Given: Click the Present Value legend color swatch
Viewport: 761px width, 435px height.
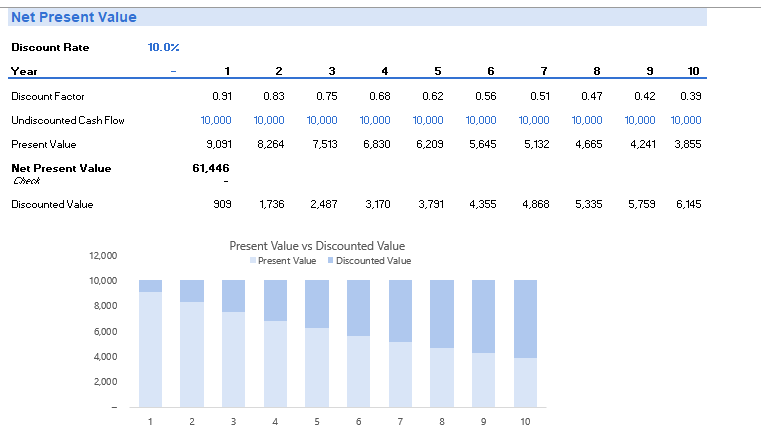Looking at the screenshot, I should click(x=252, y=261).
